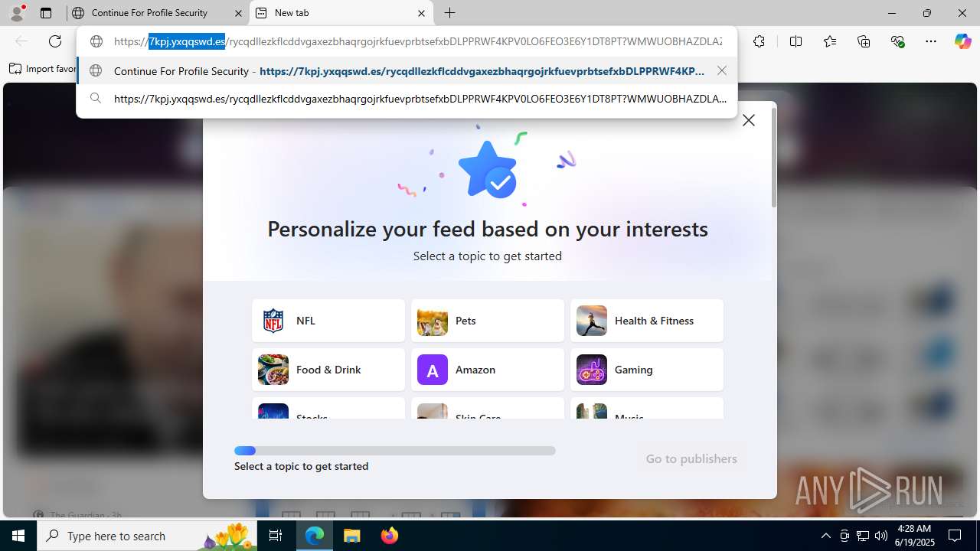The height and width of the screenshot is (551, 980).
Task: Open the tab actions menu icon
Action: click(46, 13)
